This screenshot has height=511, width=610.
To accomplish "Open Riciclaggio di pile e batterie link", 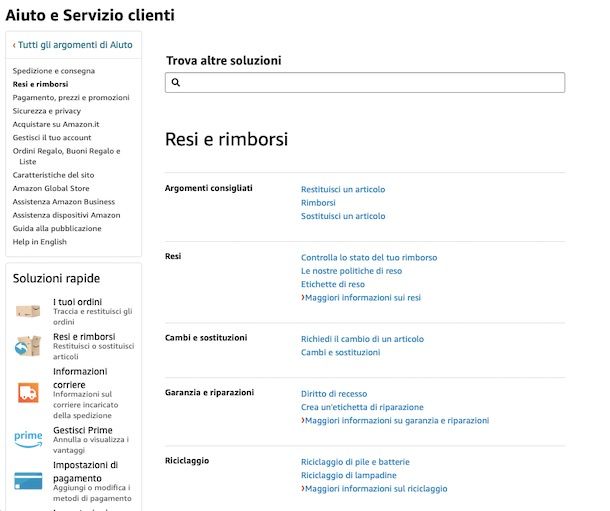I will tap(355, 462).
